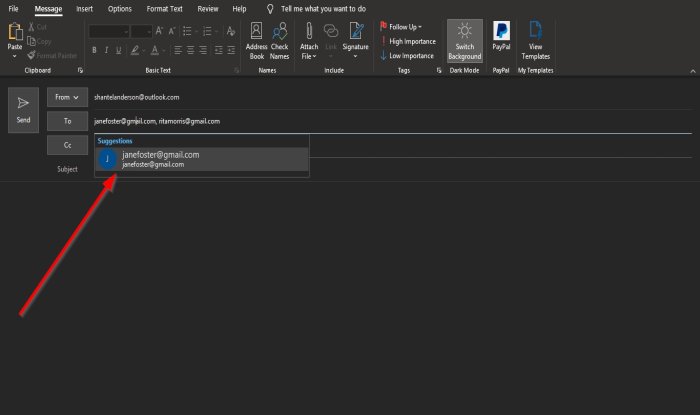Toggle Bold formatting

(94, 50)
